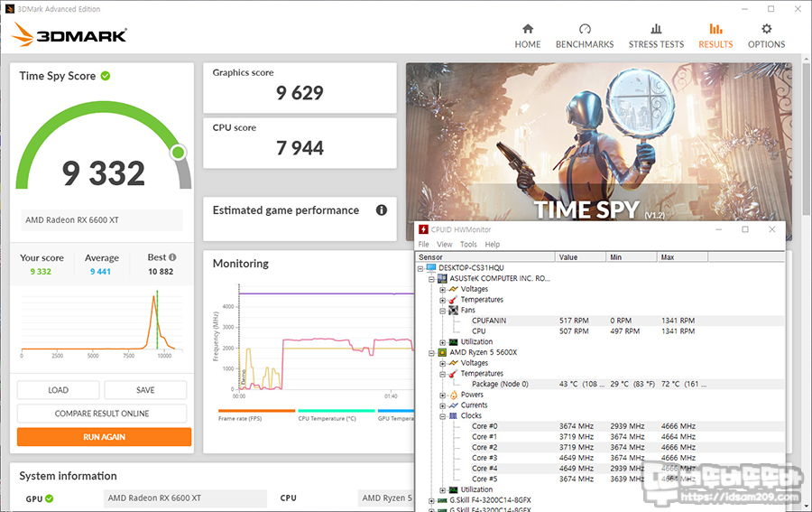Click the average score 9 441
The height and width of the screenshot is (512, 812).
[100, 272]
